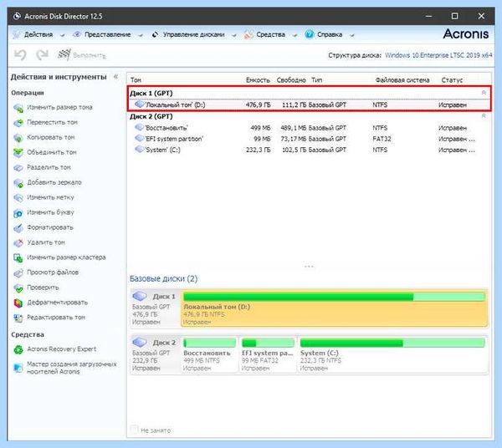This screenshot has height=448, width=502.
Task: Open the Управление дисками menu
Action: tap(194, 34)
